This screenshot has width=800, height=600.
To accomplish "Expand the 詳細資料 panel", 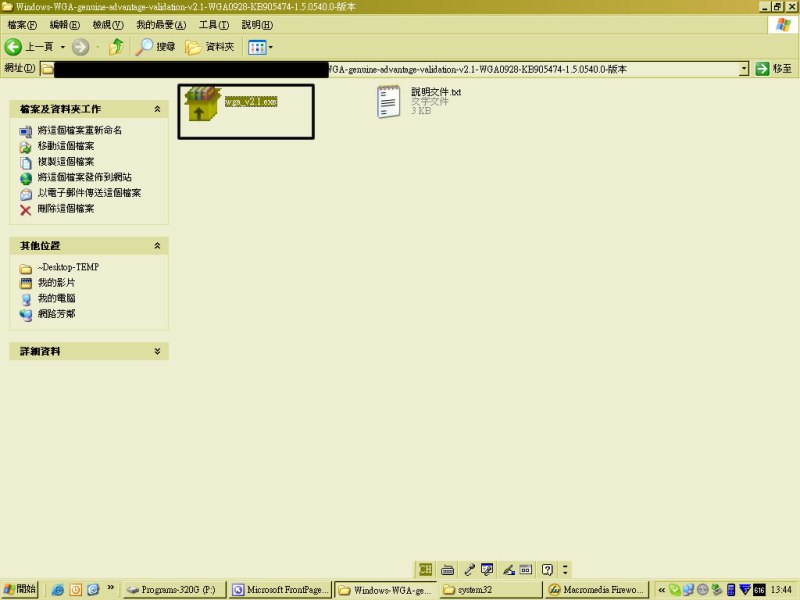I will coord(157,351).
